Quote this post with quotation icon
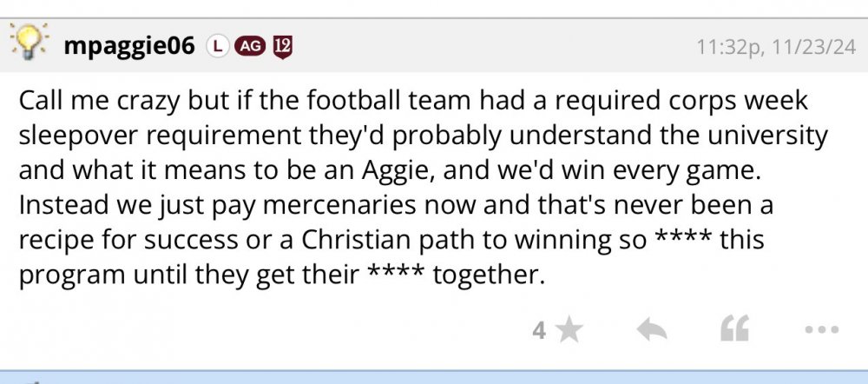This screenshot has height=384, width=868. [x=734, y=330]
